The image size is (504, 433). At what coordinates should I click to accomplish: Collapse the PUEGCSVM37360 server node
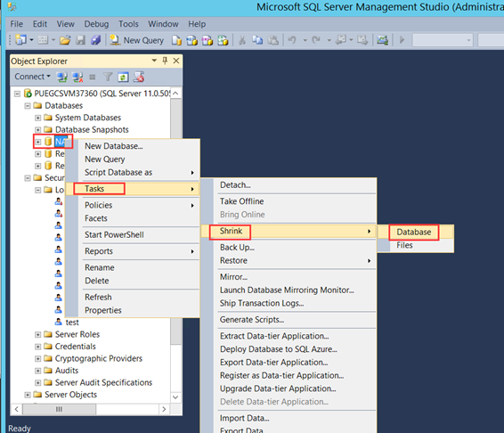[x=17, y=94]
